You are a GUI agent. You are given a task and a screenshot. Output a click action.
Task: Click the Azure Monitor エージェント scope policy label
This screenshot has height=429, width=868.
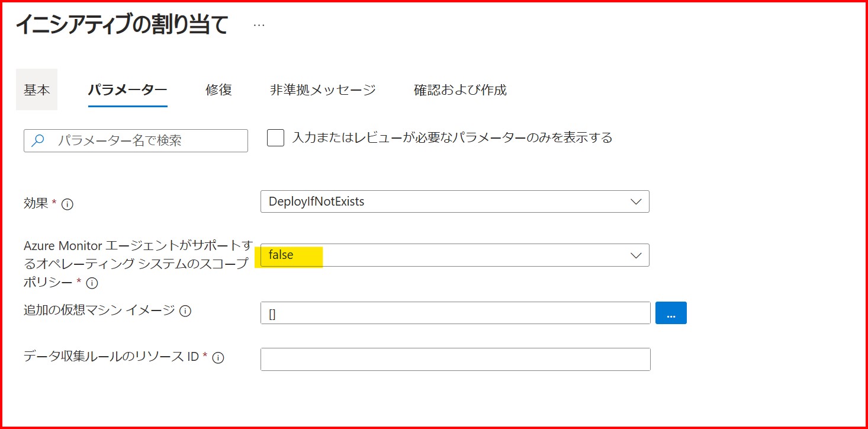coord(138,264)
